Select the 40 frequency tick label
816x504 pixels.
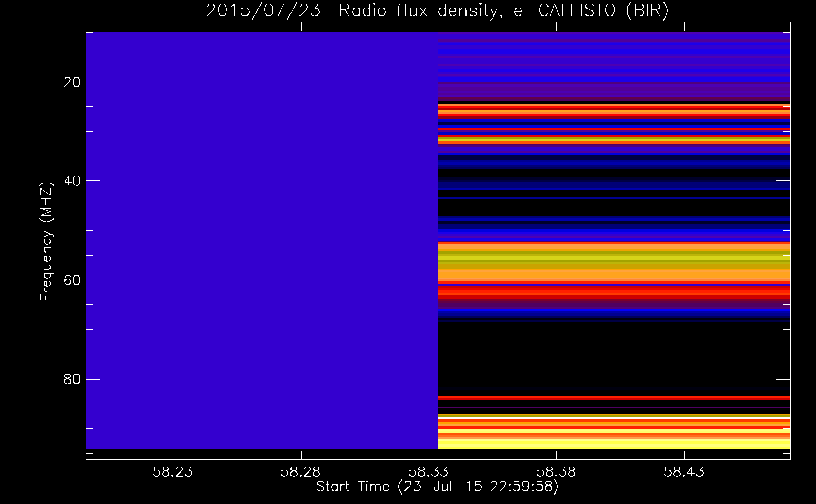(x=73, y=181)
